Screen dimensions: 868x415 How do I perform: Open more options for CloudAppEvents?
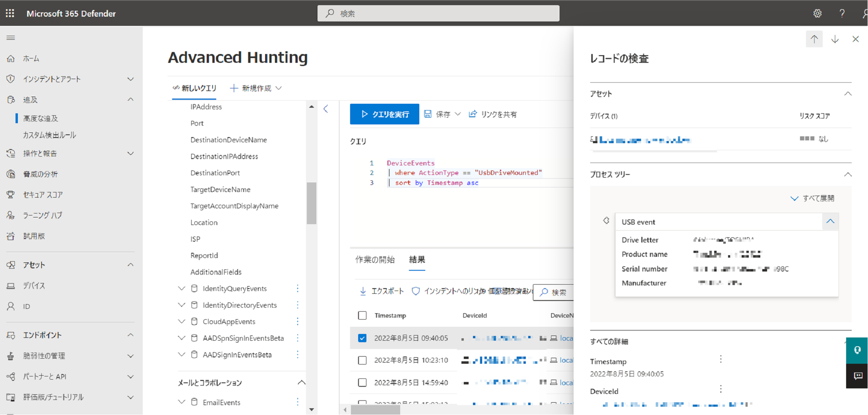click(297, 321)
